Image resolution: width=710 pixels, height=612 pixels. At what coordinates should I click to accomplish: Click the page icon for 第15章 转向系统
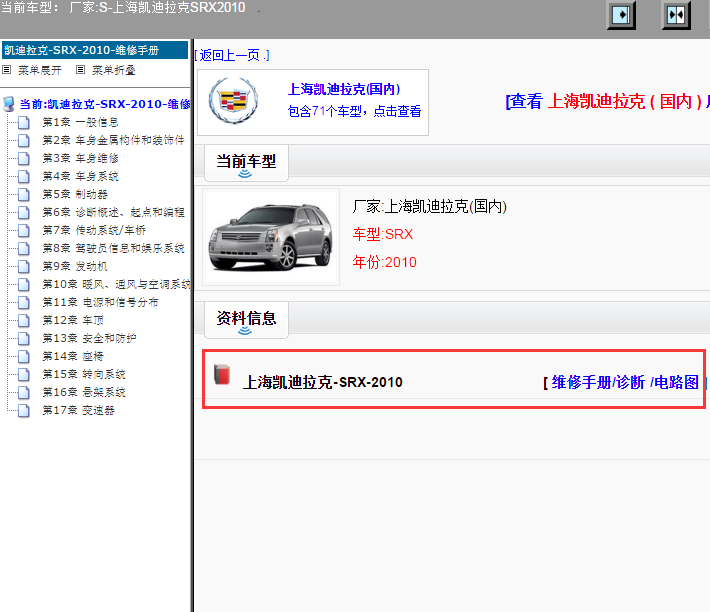(24, 374)
